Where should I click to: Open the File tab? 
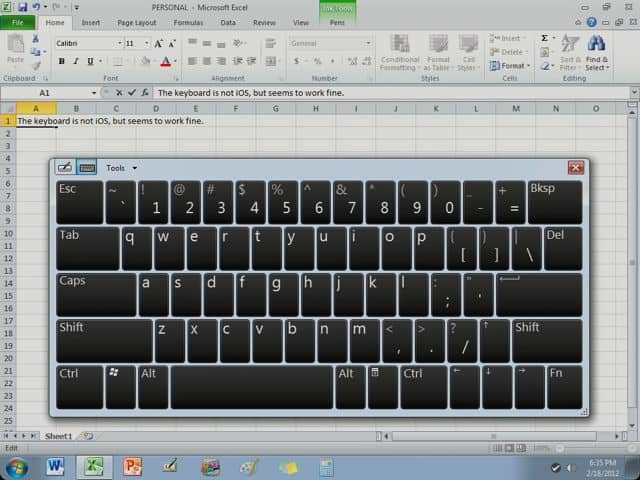[x=18, y=22]
